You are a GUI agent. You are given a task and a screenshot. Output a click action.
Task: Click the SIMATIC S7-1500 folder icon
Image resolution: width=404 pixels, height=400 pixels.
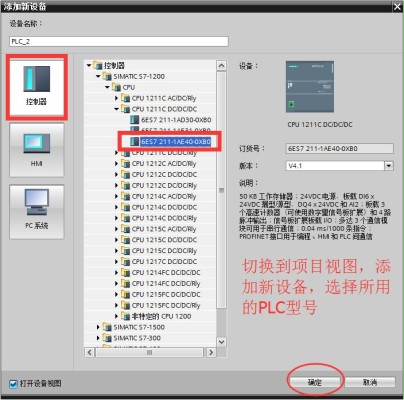click(x=107, y=327)
